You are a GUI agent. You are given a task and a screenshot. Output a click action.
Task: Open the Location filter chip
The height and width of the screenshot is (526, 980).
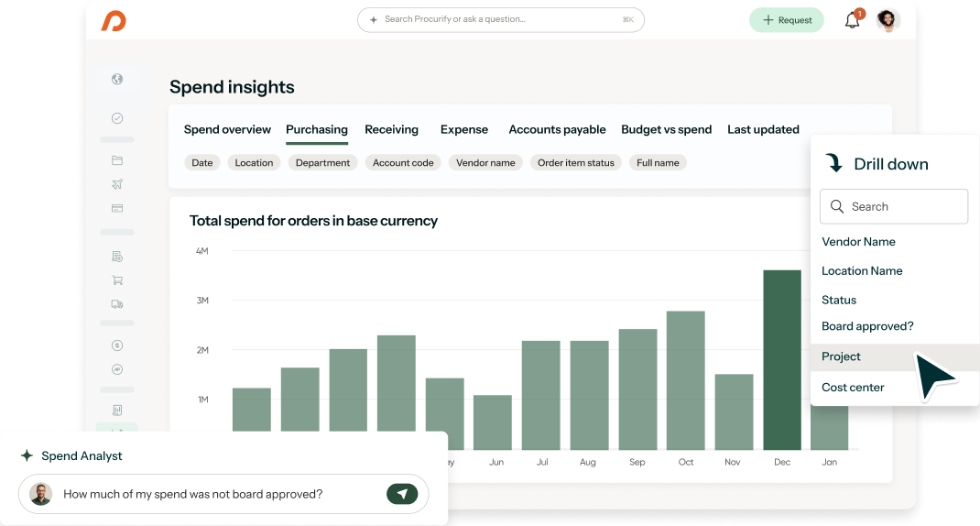(x=254, y=162)
